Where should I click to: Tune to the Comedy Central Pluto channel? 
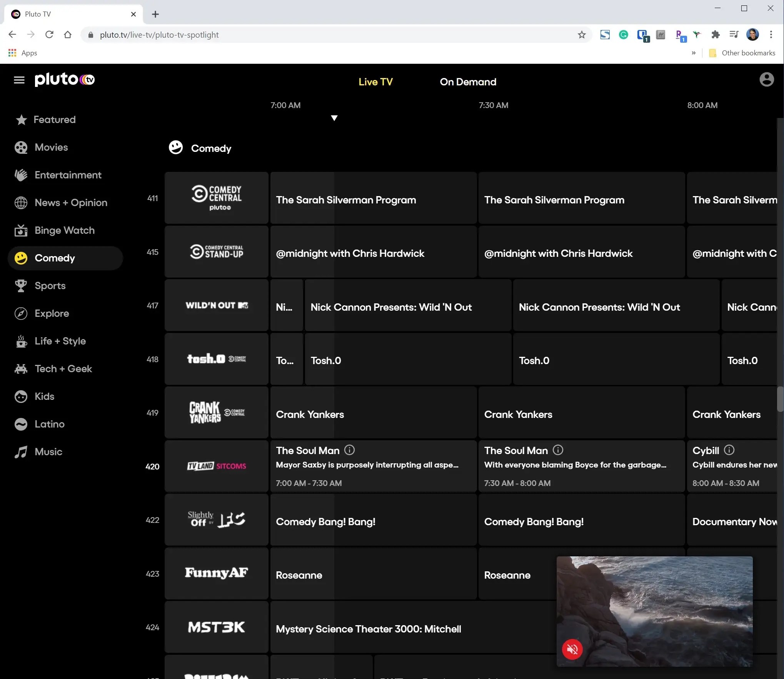[x=217, y=198]
